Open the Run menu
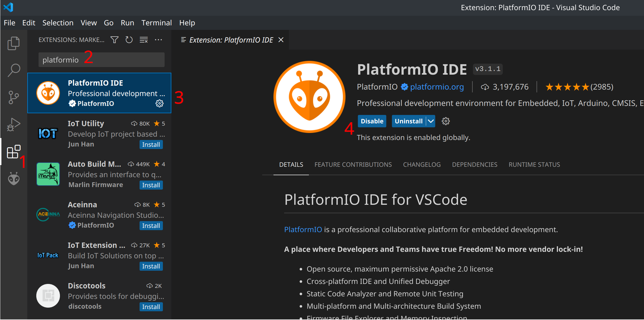The width and height of the screenshot is (644, 320). [127, 23]
